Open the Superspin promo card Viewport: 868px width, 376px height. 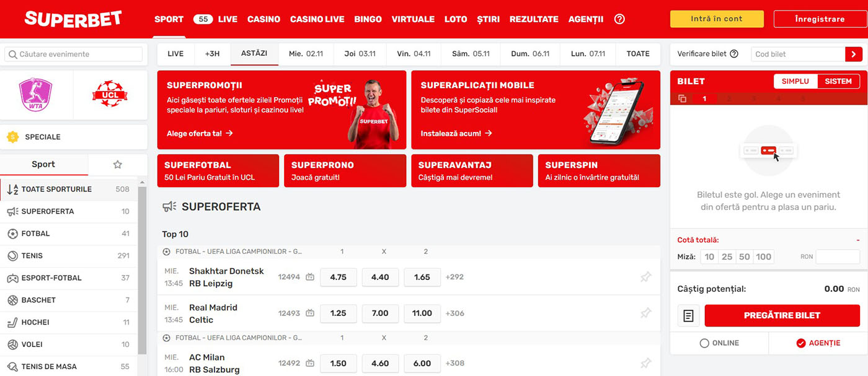click(x=599, y=171)
